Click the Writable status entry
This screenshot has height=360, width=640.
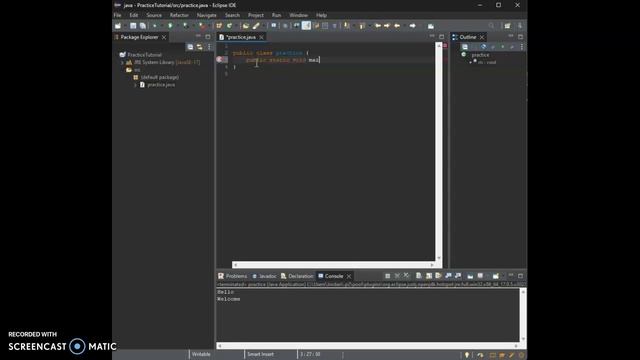pos(201,354)
